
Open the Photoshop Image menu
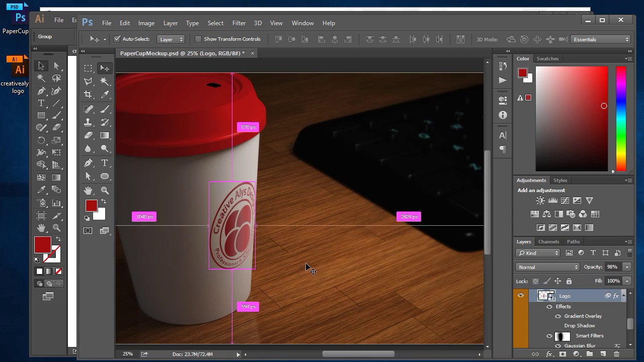click(x=146, y=23)
